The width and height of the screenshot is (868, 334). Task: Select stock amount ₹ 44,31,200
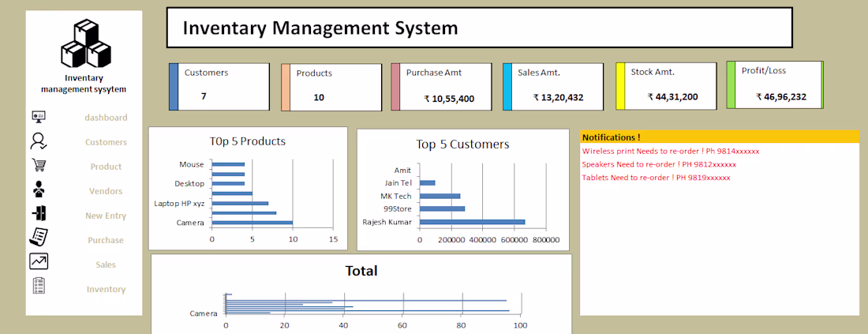(672, 97)
